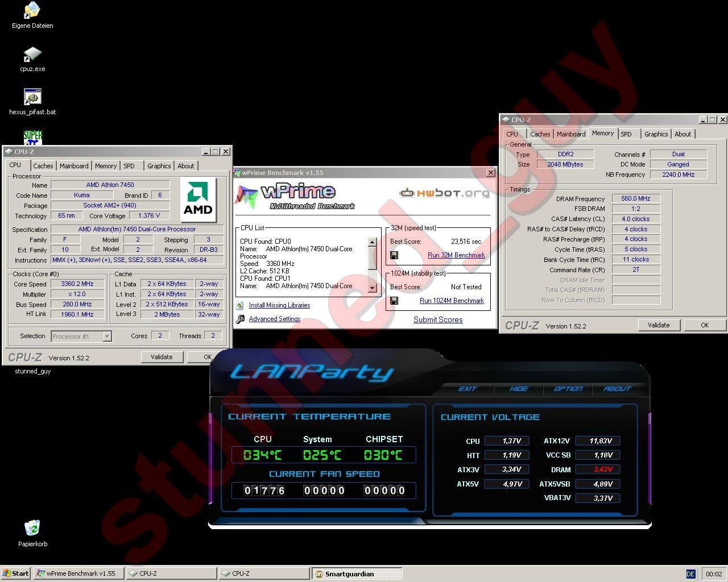The width and height of the screenshot is (728, 582).
Task: Click OPTION in the LANParty panel
Action: [568, 389]
